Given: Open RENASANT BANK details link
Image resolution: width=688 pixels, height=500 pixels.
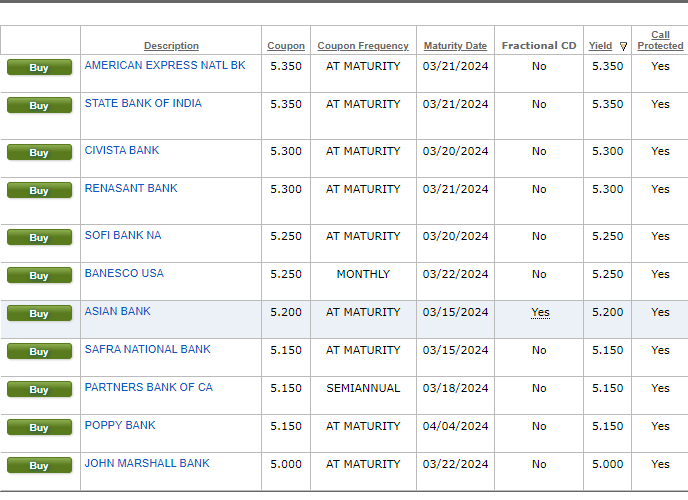Looking at the screenshot, I should click(x=131, y=189).
